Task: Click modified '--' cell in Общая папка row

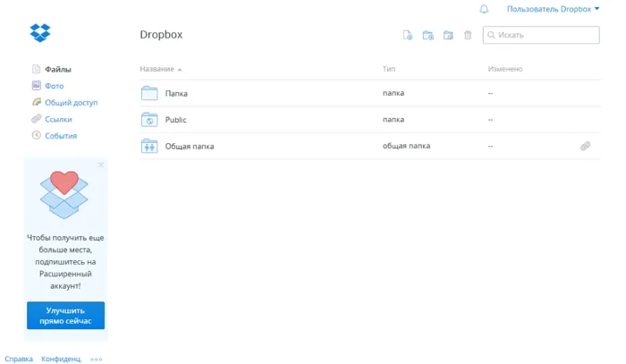Action: [490, 146]
